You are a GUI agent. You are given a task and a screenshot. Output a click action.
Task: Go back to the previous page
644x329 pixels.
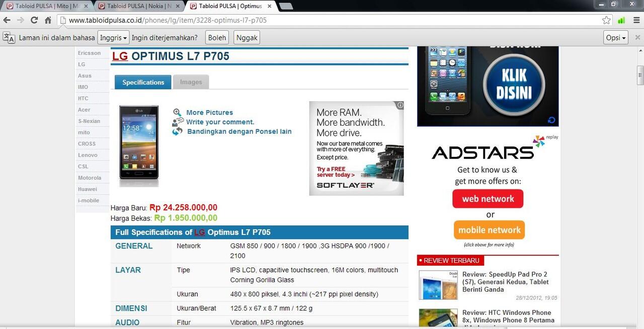tap(7, 20)
